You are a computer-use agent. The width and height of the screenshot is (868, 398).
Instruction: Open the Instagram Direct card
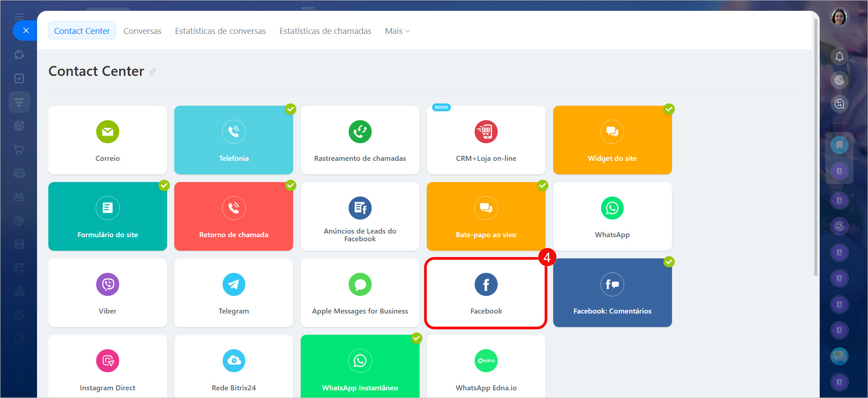(x=107, y=366)
